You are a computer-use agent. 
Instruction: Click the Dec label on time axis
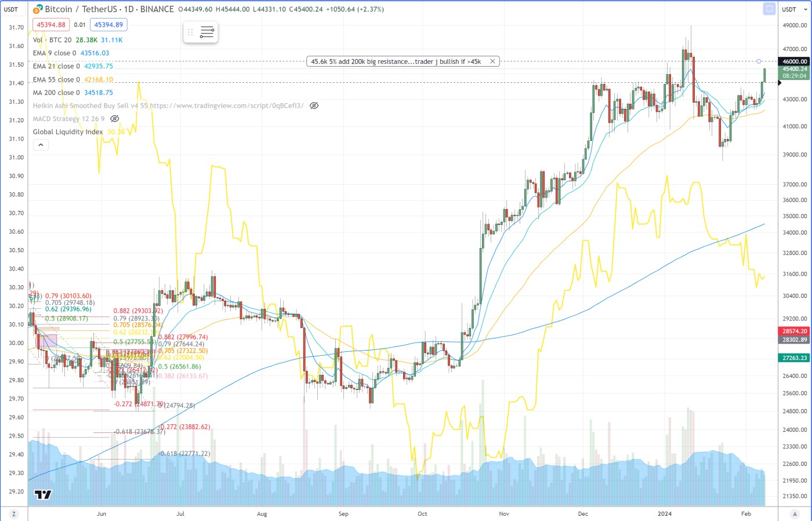click(583, 514)
